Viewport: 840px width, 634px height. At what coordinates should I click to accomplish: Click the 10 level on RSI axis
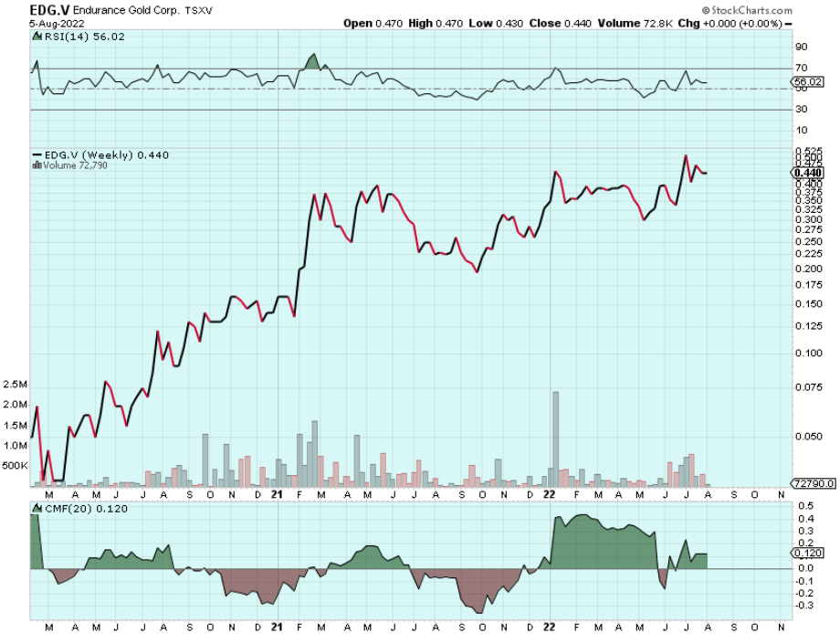(x=801, y=131)
